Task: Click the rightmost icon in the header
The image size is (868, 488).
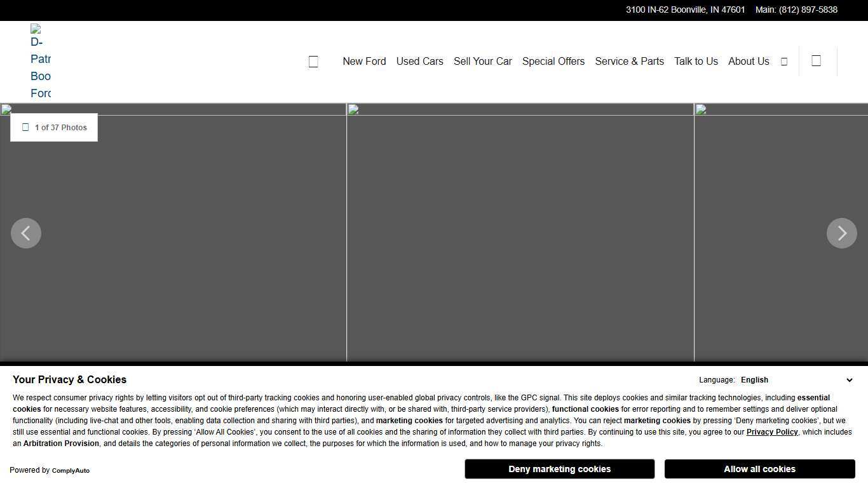Action: [817, 61]
